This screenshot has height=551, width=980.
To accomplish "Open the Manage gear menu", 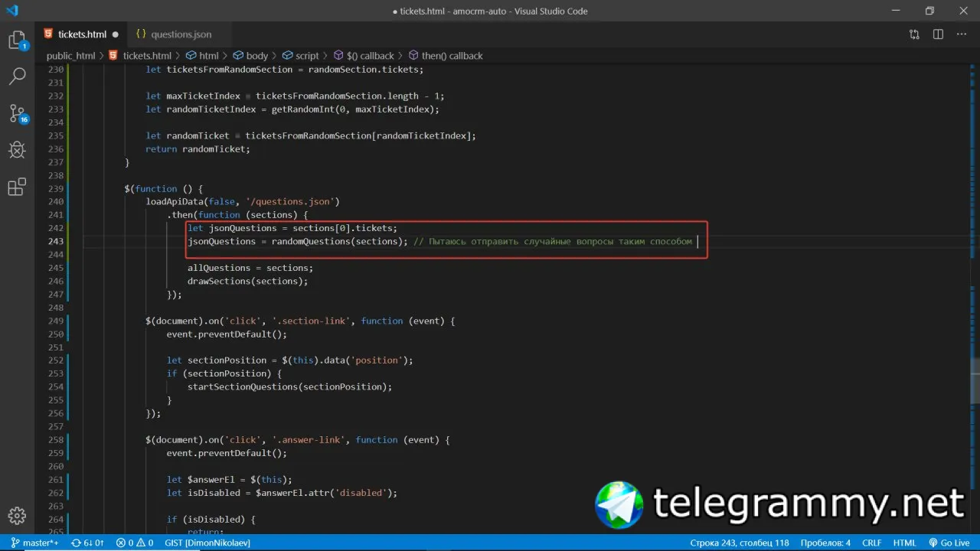I will 17,515.
